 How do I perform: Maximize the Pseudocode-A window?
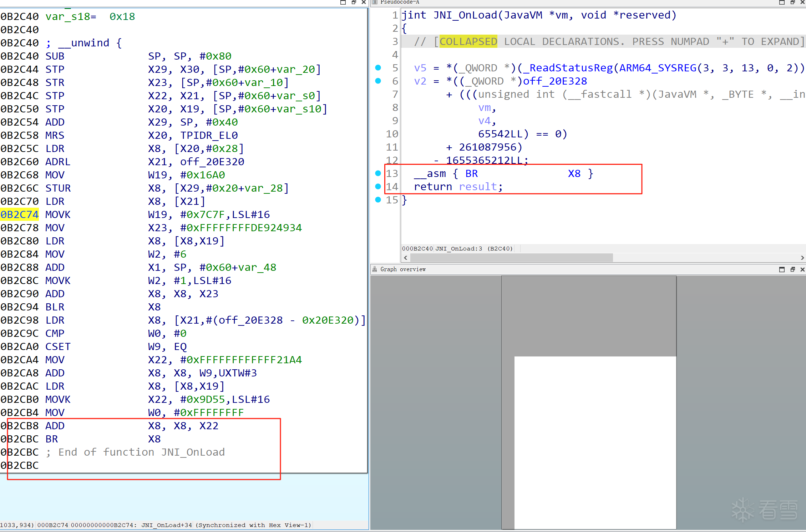pos(782,2)
